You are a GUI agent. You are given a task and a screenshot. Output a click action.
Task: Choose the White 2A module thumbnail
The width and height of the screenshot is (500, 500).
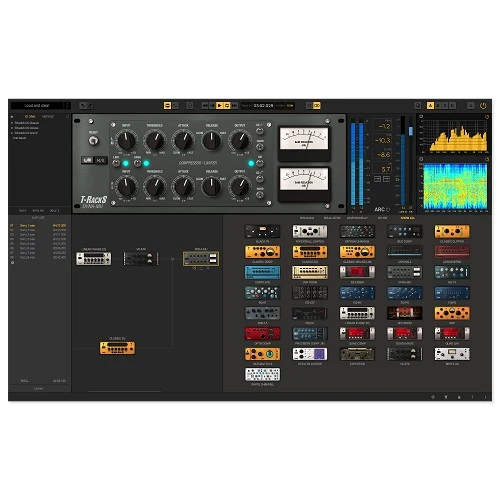[452, 354]
